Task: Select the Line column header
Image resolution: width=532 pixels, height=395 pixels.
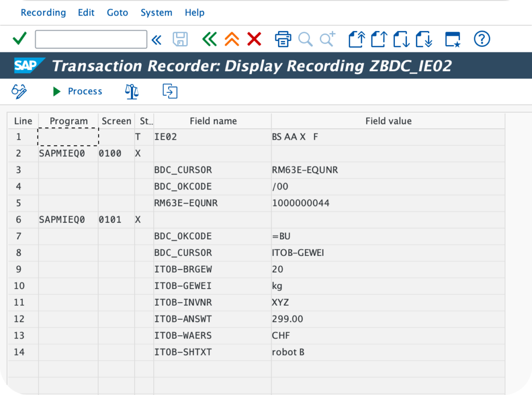Action: (23, 121)
